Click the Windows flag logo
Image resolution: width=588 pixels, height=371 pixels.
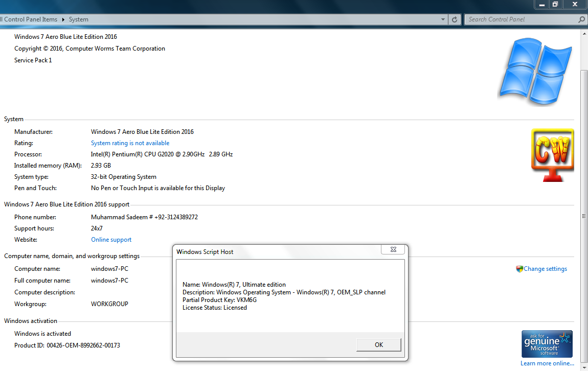[x=536, y=71]
